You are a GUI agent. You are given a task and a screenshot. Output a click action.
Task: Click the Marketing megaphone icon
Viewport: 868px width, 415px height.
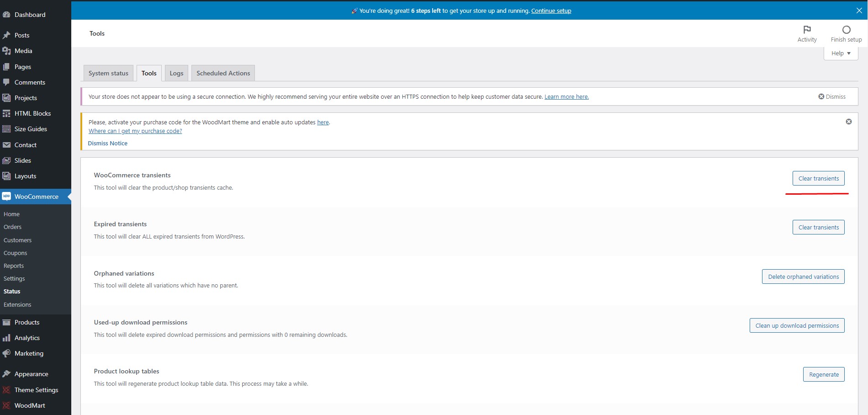tap(6, 353)
